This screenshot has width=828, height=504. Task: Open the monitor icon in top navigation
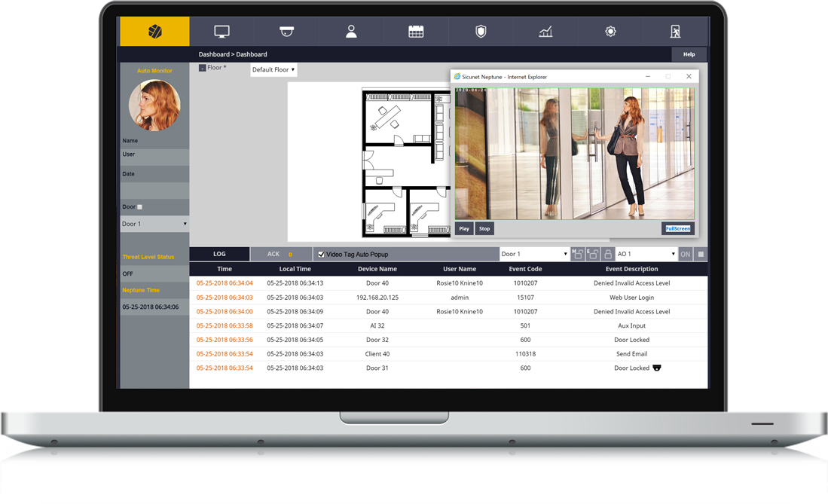click(x=222, y=32)
